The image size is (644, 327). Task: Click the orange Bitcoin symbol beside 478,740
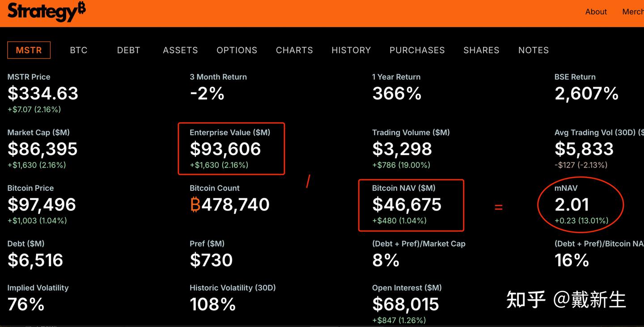click(x=195, y=205)
